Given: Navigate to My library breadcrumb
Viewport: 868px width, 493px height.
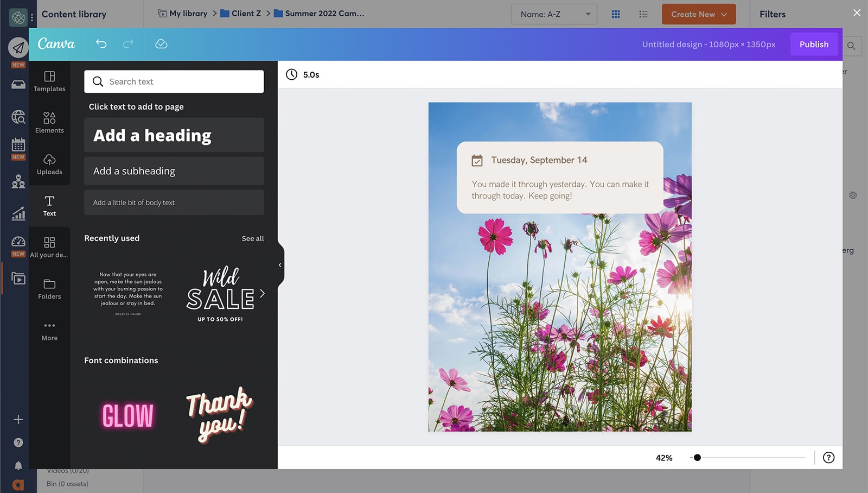Looking at the screenshot, I should [x=183, y=14].
